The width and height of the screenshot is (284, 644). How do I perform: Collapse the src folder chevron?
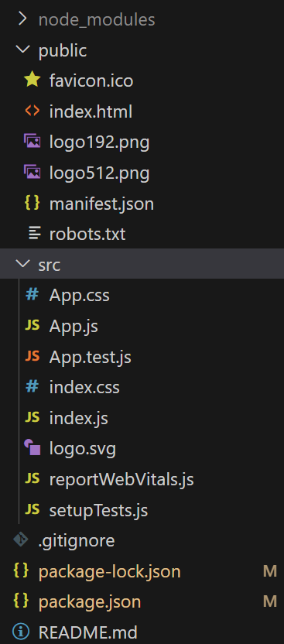22,263
